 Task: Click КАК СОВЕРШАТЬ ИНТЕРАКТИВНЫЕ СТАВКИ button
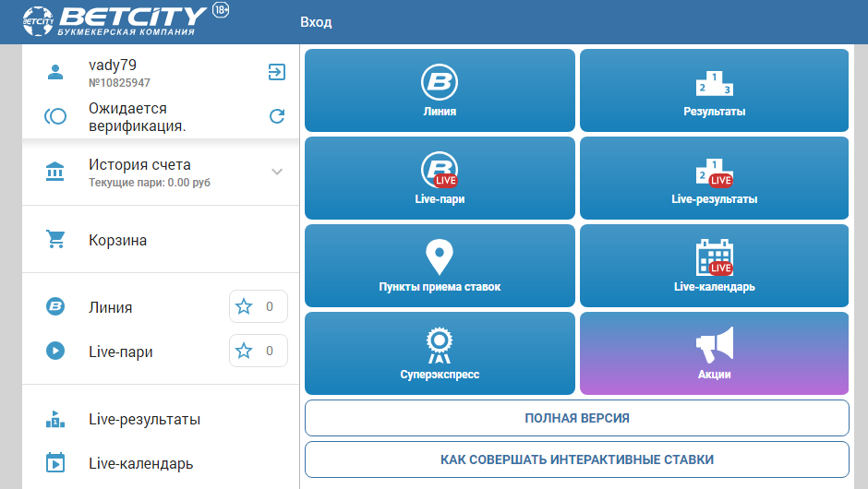(x=577, y=459)
